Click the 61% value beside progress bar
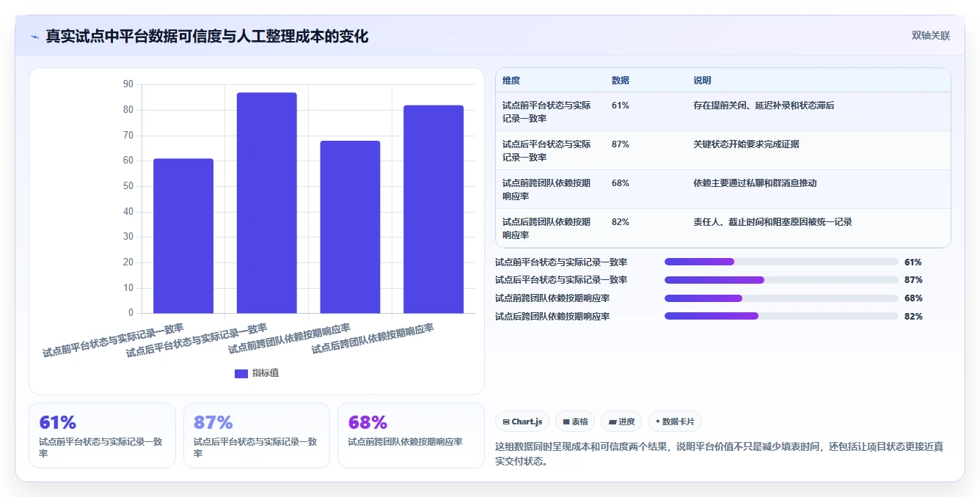This screenshot has width=980, height=497. pyautogui.click(x=913, y=262)
